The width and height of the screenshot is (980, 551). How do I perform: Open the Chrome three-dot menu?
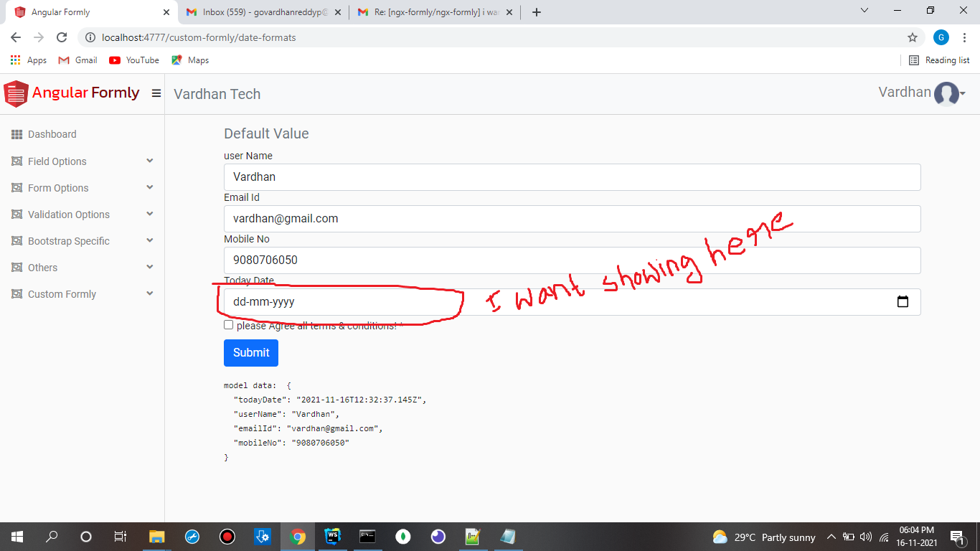[963, 37]
